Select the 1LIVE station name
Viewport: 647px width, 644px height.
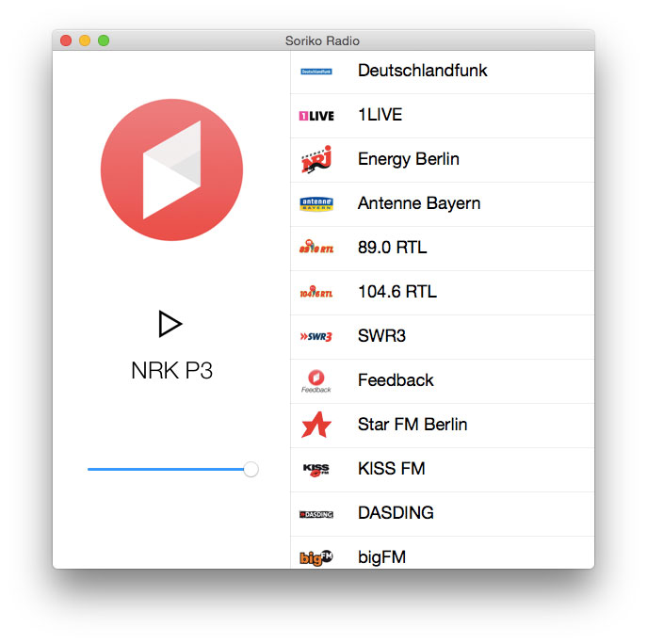click(380, 115)
